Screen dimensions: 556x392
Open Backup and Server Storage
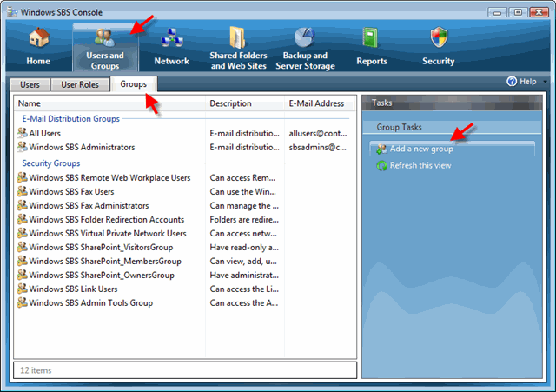(x=305, y=37)
